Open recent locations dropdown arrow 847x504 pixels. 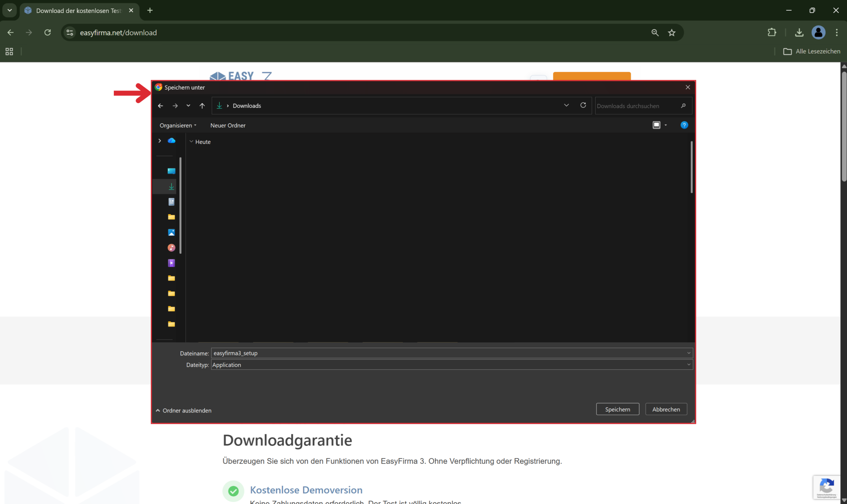coord(188,106)
